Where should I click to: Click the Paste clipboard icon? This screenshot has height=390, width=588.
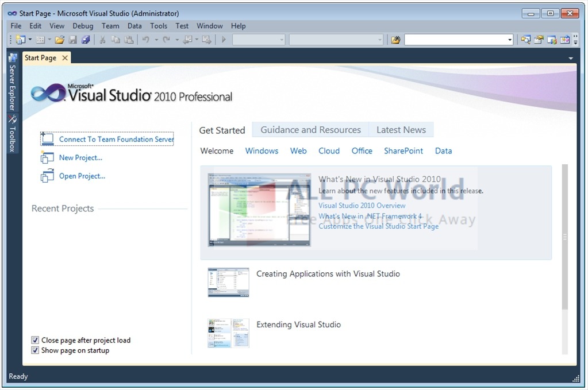point(129,39)
